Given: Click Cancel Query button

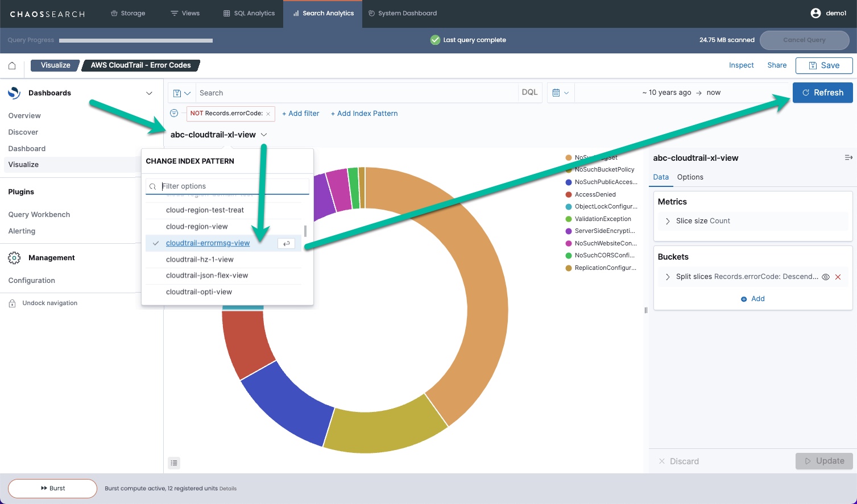Looking at the screenshot, I should (804, 40).
